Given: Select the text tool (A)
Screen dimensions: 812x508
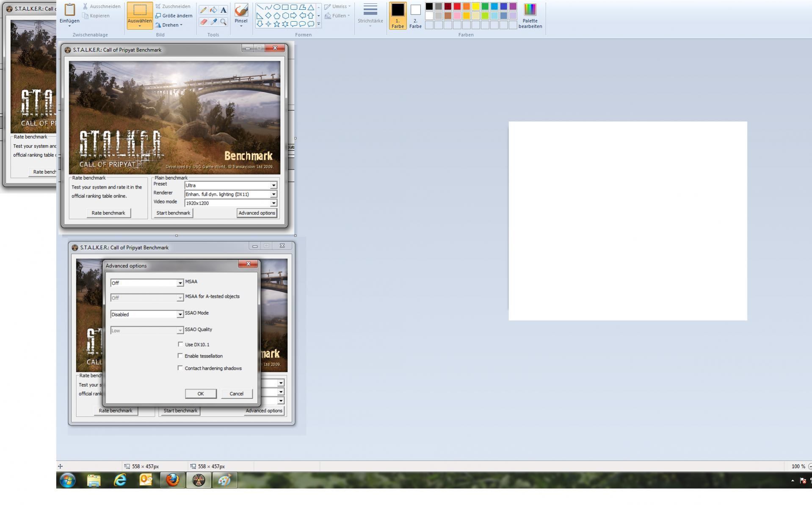Looking at the screenshot, I should 223,10.
